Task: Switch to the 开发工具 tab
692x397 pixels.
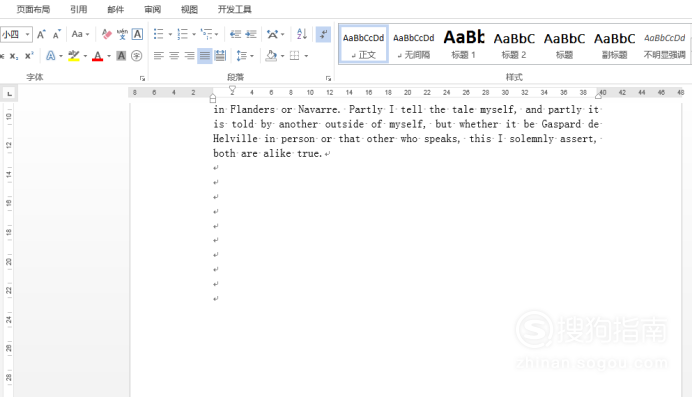Action: tap(234, 9)
